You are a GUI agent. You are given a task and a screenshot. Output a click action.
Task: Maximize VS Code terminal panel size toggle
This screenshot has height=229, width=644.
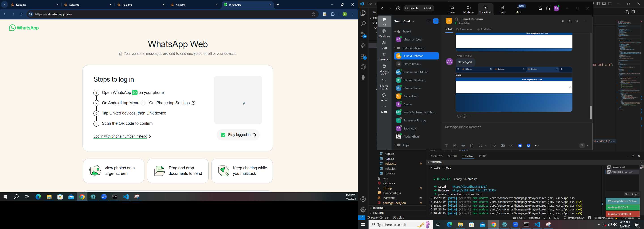pyautogui.click(x=633, y=156)
